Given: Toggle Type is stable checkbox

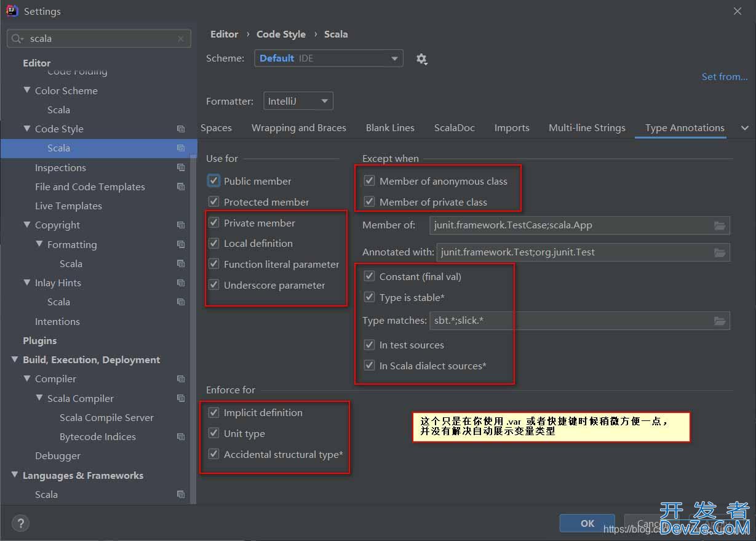Looking at the screenshot, I should tap(369, 297).
